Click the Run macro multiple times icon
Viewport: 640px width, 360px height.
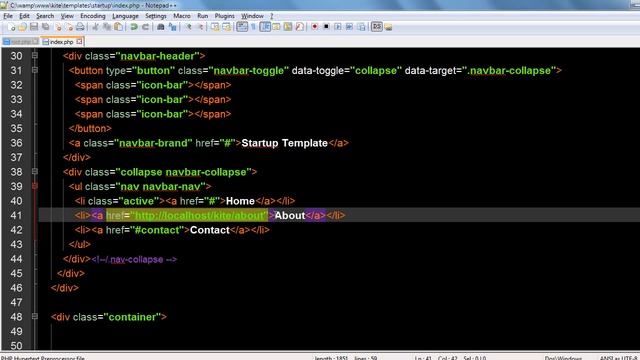[x=349, y=27]
